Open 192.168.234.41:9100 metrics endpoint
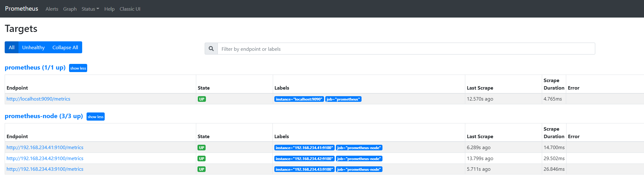Image resolution: width=644 pixels, height=177 pixels. tap(45, 147)
